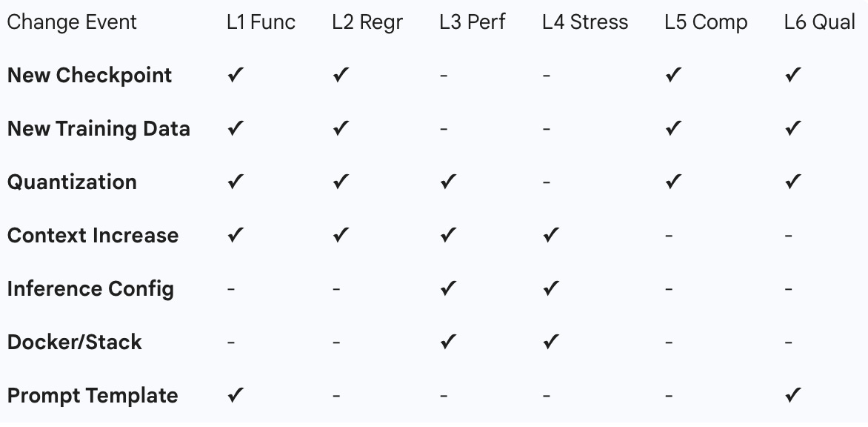Click the New Training Data row label
Viewport: 868px width, 427px height.
point(99,128)
